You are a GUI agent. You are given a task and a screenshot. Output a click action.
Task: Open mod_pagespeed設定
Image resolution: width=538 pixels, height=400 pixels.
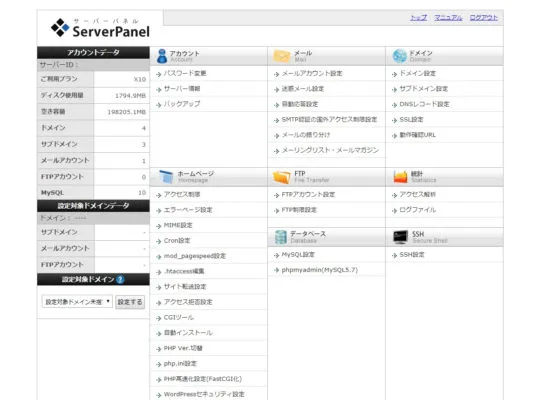click(x=195, y=256)
